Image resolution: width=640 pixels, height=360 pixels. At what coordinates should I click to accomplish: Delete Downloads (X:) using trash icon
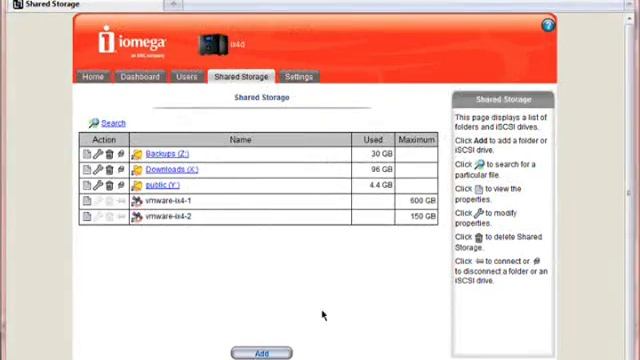point(109,169)
